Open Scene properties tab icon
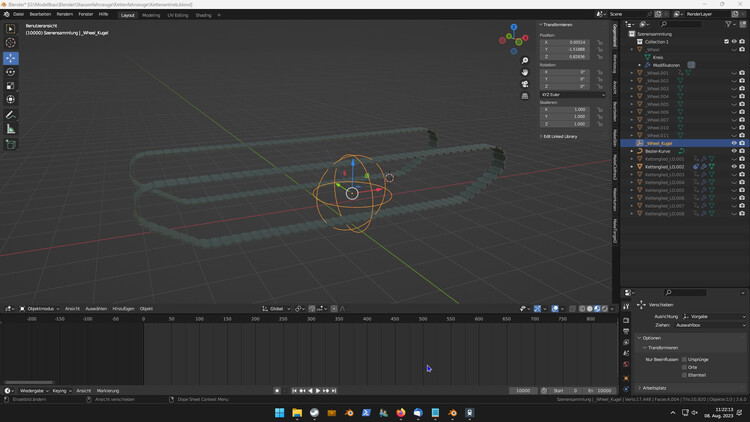750x422 pixels. (x=626, y=353)
